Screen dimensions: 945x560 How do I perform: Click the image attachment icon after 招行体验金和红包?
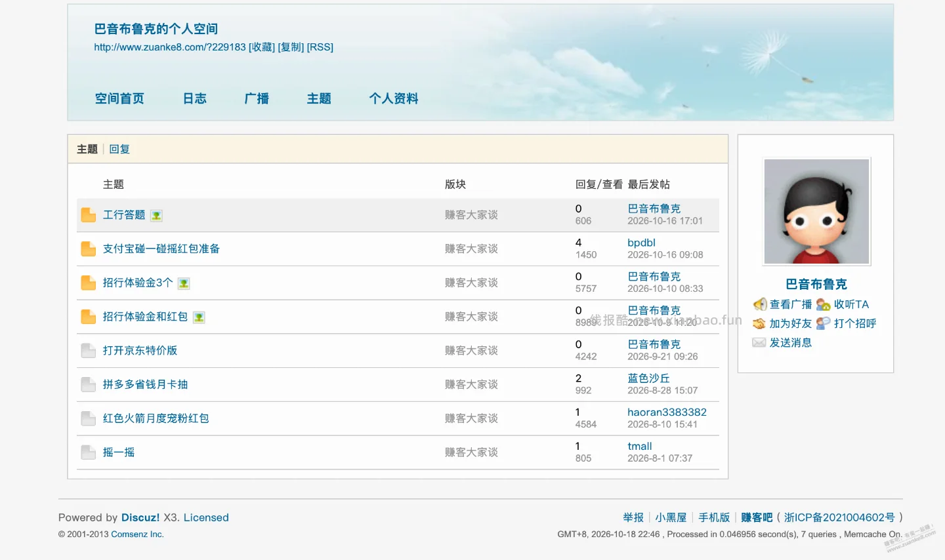pyautogui.click(x=199, y=317)
